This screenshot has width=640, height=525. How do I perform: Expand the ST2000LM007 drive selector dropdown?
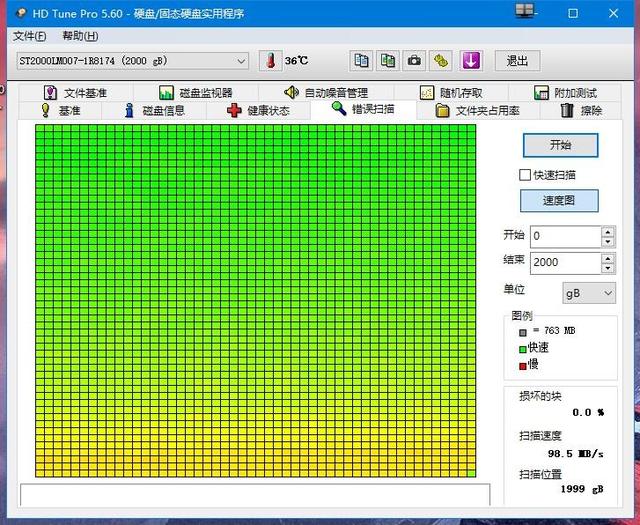click(132, 61)
